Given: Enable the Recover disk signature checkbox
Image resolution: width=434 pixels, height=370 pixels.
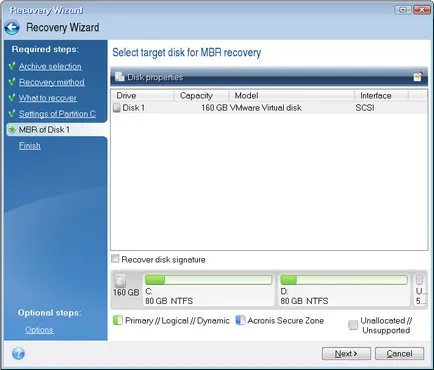Looking at the screenshot, I should coord(115,259).
